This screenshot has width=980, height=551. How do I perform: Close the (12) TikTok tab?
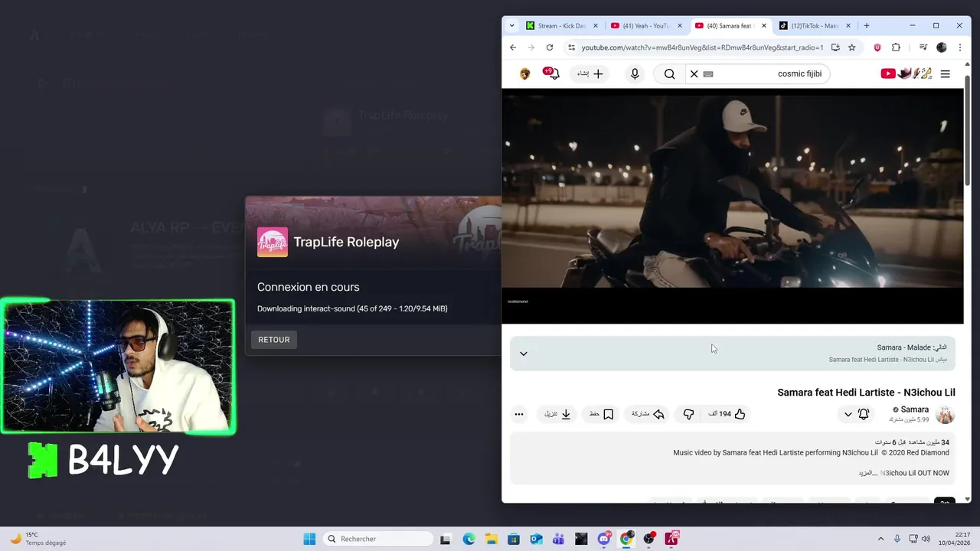848,26
